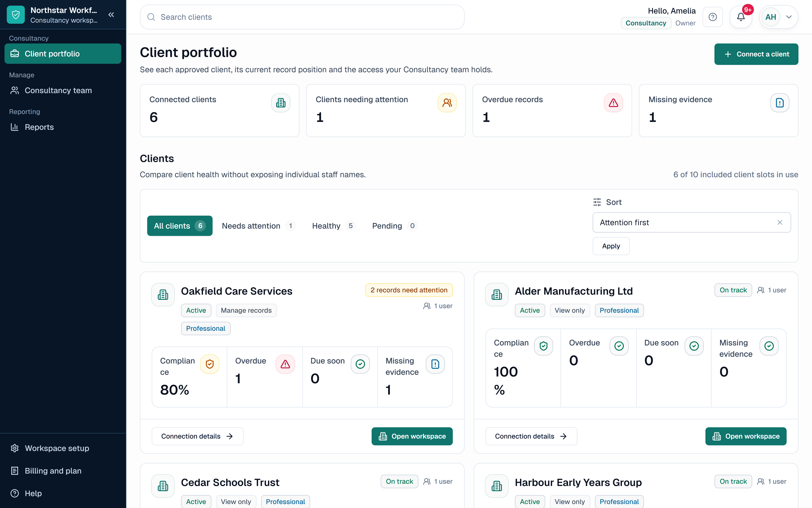Image resolution: width=812 pixels, height=508 pixels.
Task: Click Alder overdue check icon
Action: coord(619,346)
